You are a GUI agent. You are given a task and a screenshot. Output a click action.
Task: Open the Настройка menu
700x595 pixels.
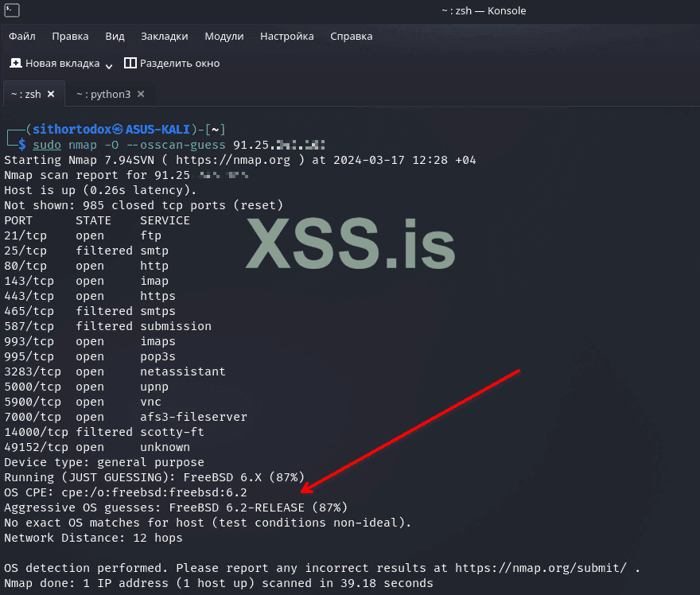pyautogui.click(x=286, y=36)
